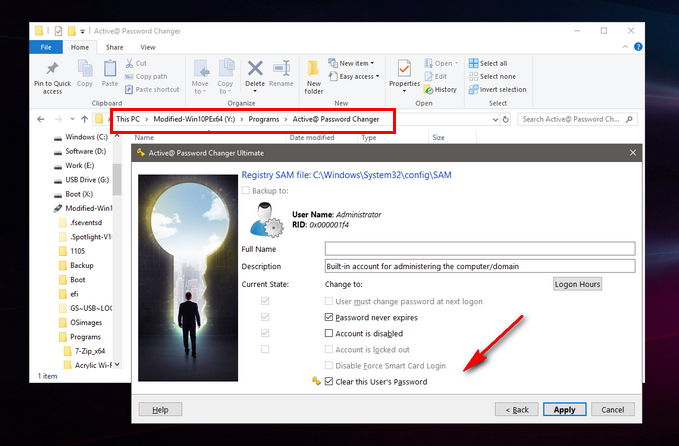Click the New folder icon

click(313, 68)
